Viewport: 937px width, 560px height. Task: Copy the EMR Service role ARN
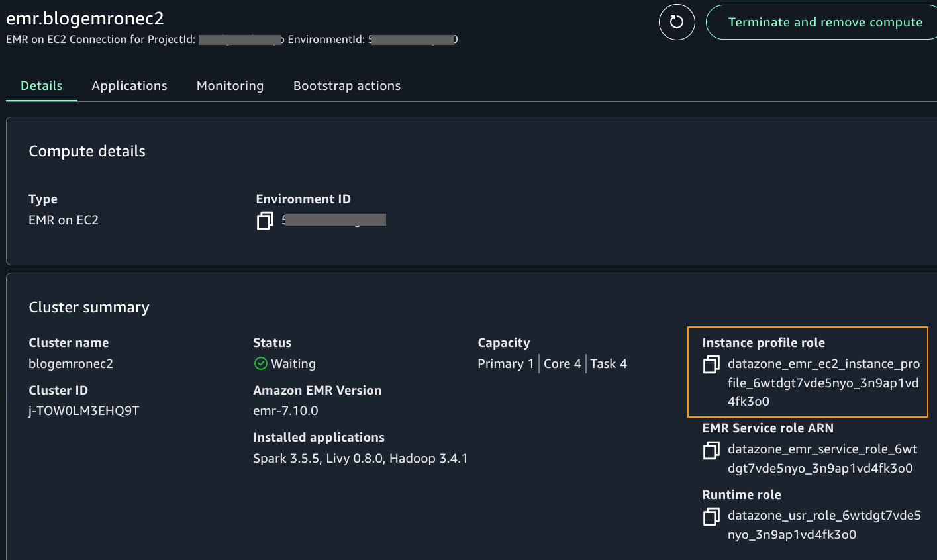(x=711, y=451)
